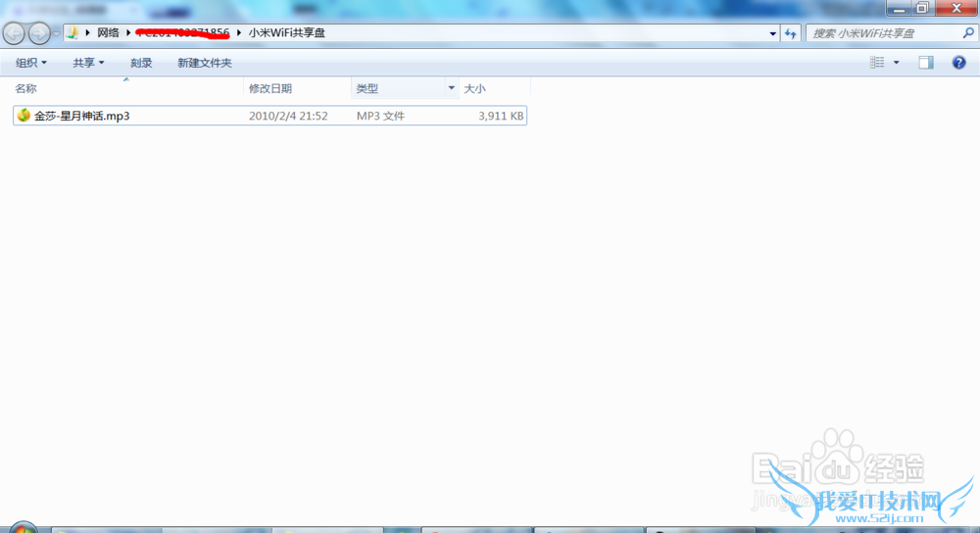Click the mp3 file's icon
Image resolution: width=980 pixels, height=533 pixels.
coord(24,115)
